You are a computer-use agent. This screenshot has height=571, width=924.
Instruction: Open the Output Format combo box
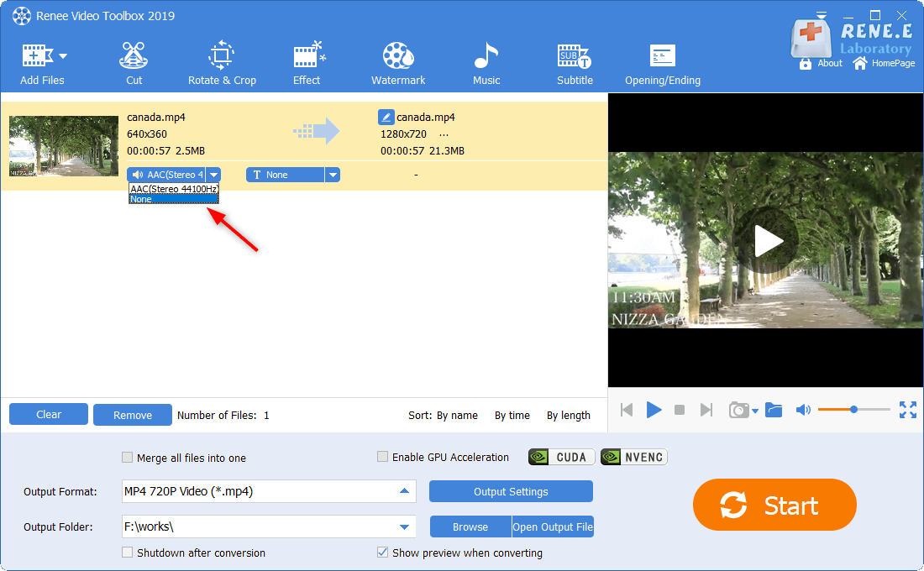click(x=269, y=491)
